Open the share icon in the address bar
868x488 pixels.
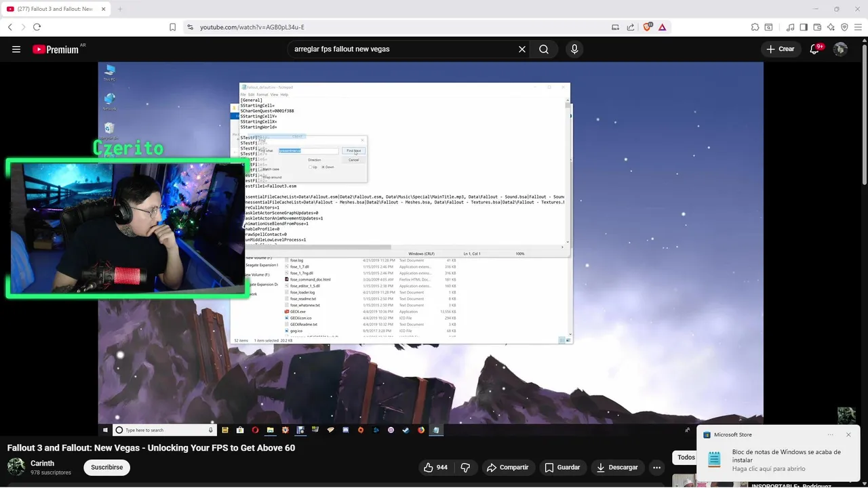point(631,27)
